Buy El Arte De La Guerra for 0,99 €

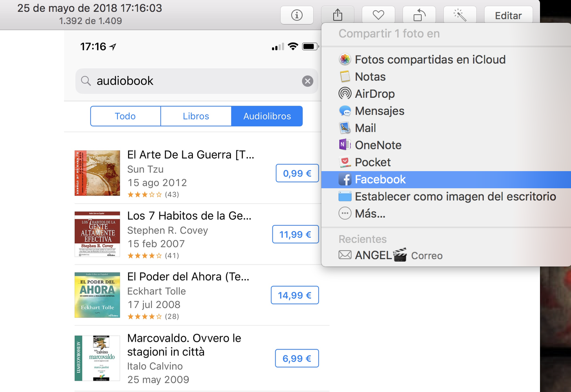[x=297, y=173]
